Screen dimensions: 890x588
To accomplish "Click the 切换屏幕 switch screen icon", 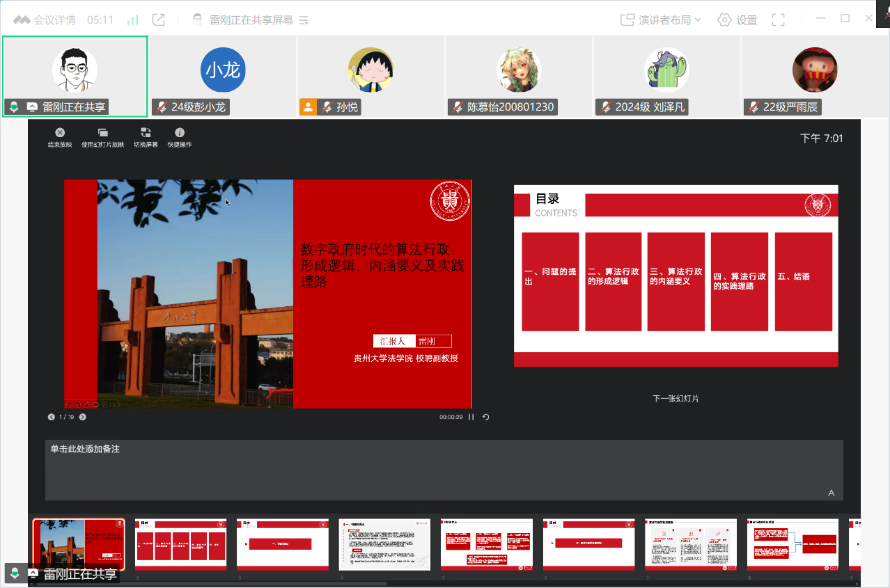I will pyautogui.click(x=146, y=133).
